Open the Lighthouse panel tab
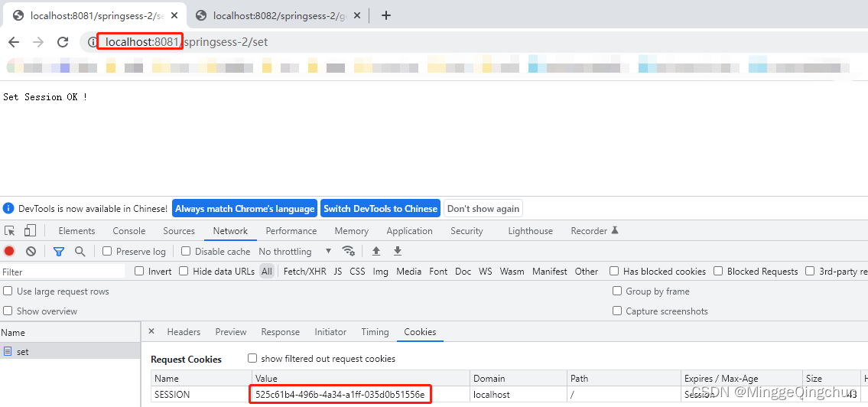Image resolution: width=868 pixels, height=407 pixels. click(530, 231)
